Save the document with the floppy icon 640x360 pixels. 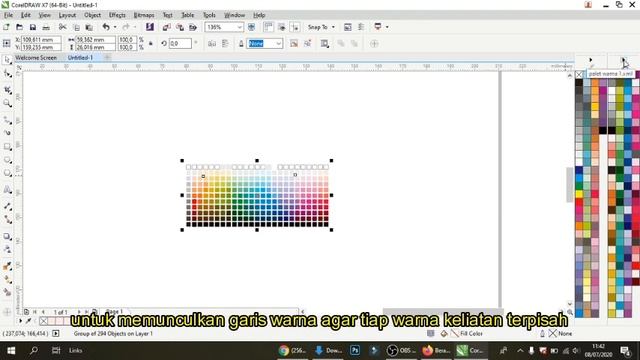coord(33,27)
